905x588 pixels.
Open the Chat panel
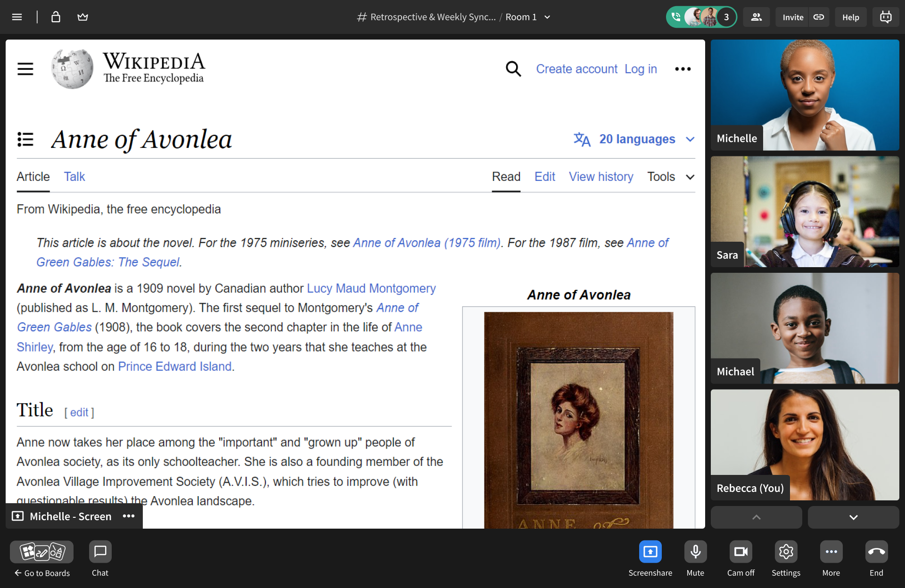pyautogui.click(x=100, y=552)
